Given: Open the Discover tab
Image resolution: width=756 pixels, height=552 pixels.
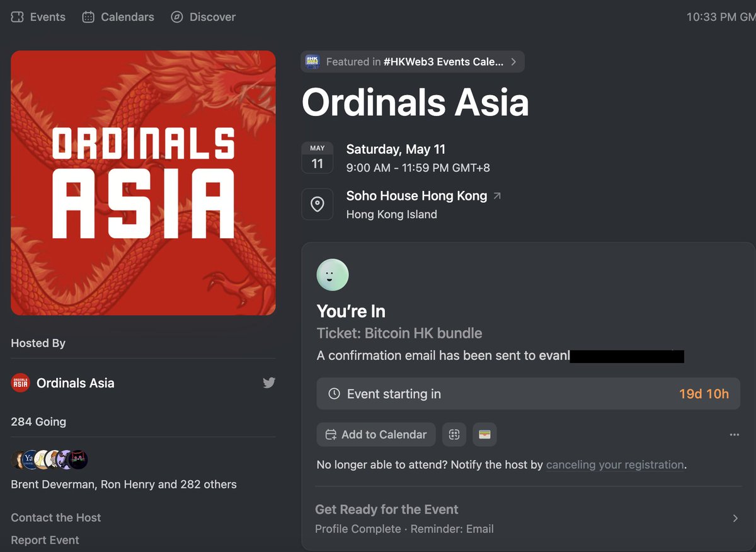Looking at the screenshot, I should (203, 17).
